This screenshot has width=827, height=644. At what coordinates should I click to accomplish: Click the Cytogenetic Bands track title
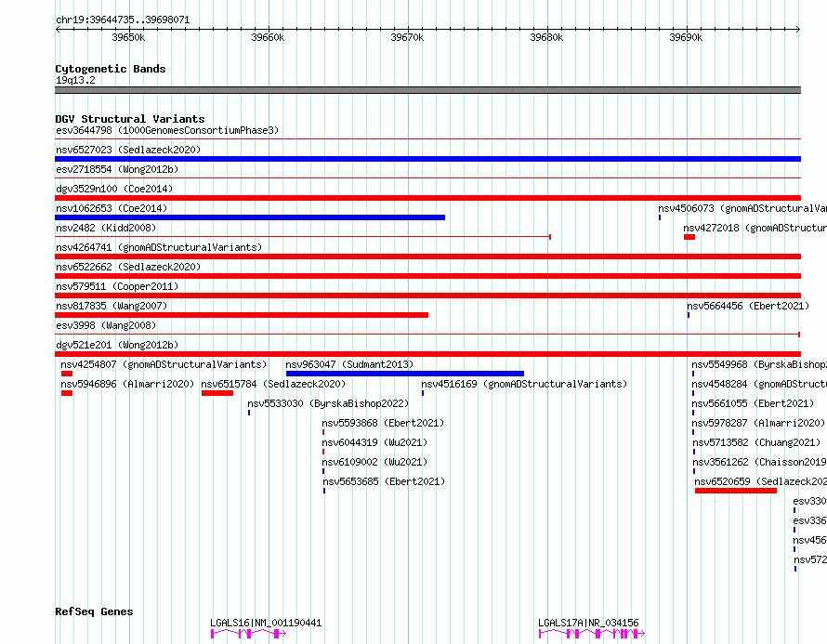click(111, 69)
